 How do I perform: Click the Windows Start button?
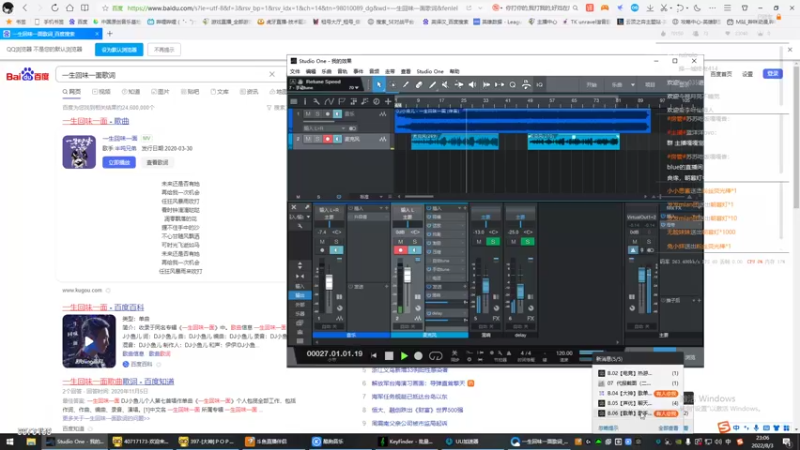(x=10, y=442)
